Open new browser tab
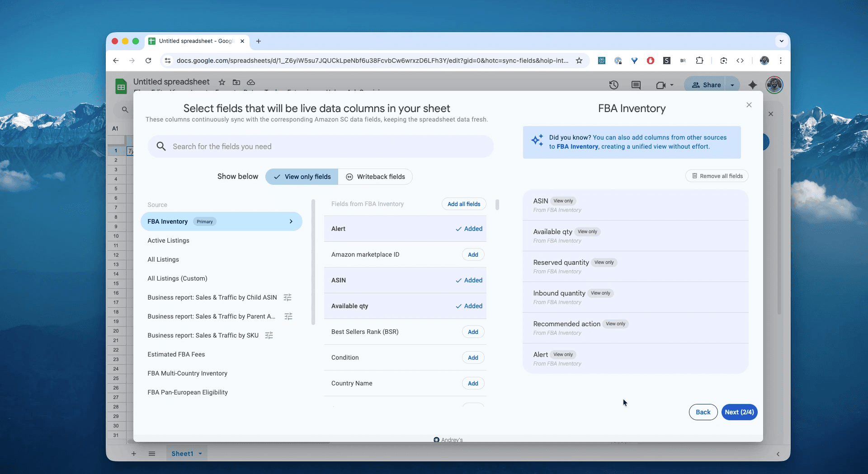The height and width of the screenshot is (474, 868). click(x=259, y=41)
